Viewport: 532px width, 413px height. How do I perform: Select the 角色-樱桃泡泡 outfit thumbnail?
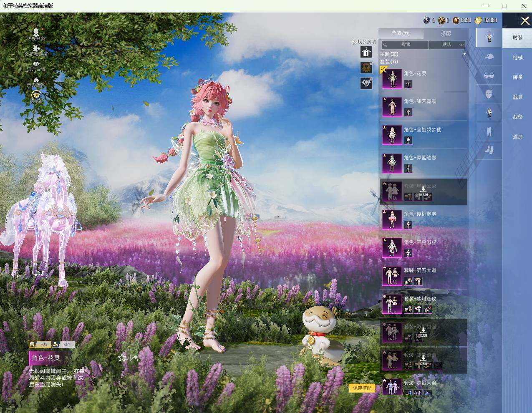tap(392, 219)
